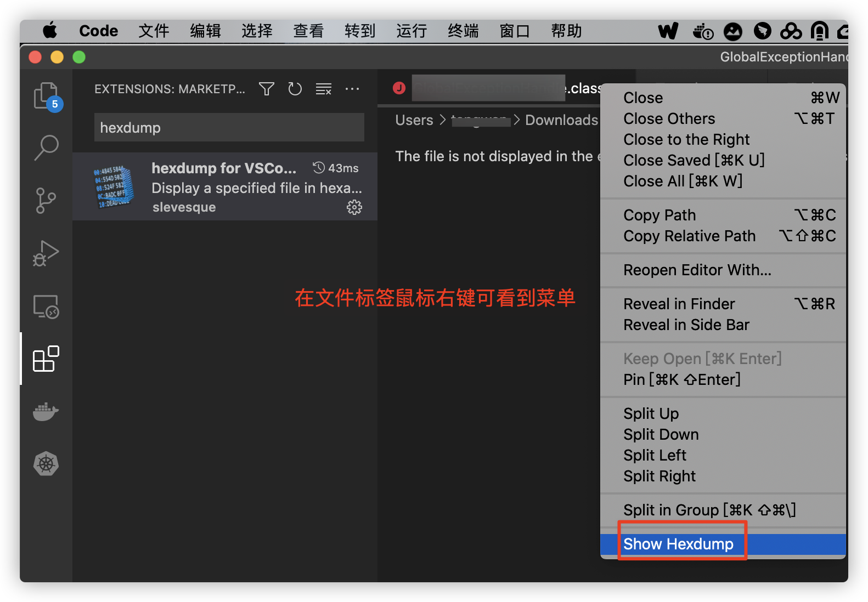Choose Copy Path
The width and height of the screenshot is (868, 602).
pos(723,215)
